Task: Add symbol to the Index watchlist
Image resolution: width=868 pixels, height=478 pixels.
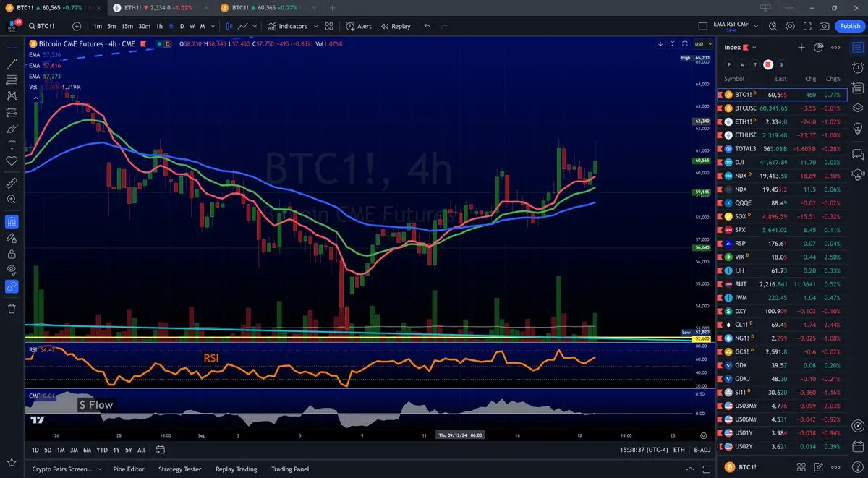Action: click(x=801, y=47)
